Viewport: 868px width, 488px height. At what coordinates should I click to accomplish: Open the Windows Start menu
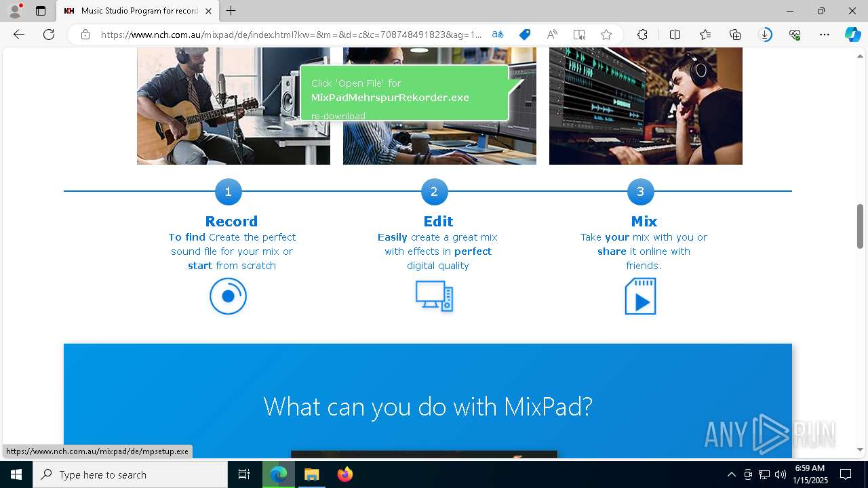tap(16, 474)
